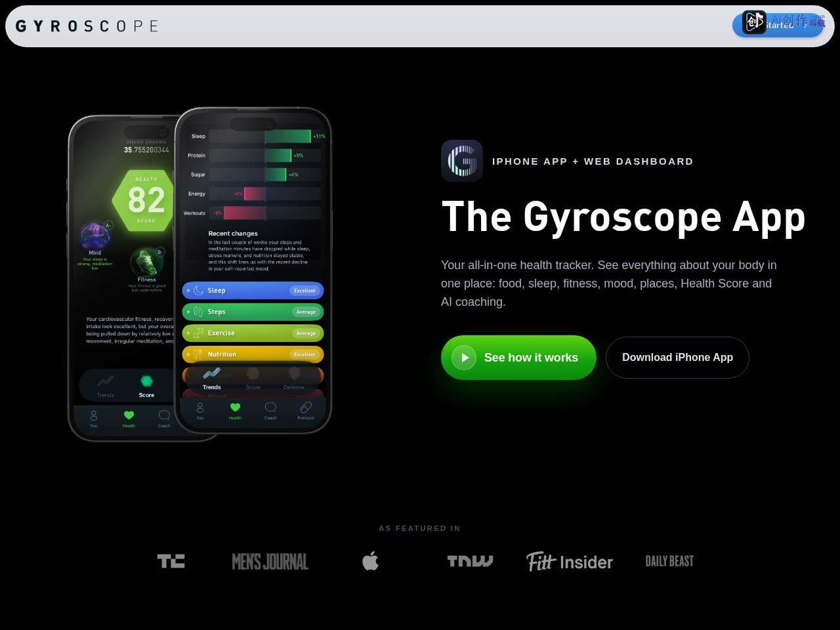Tap Coach chat icon on the rear phone
The image size is (840, 630).
(x=164, y=415)
